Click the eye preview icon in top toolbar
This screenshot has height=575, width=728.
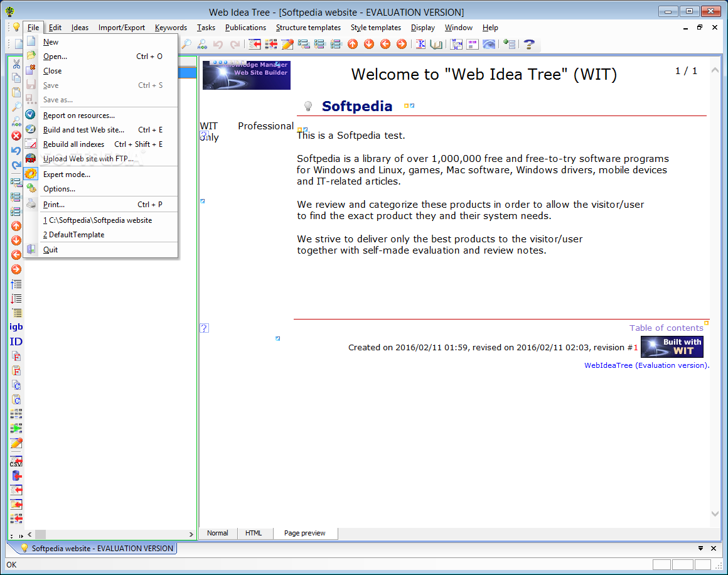click(x=489, y=44)
